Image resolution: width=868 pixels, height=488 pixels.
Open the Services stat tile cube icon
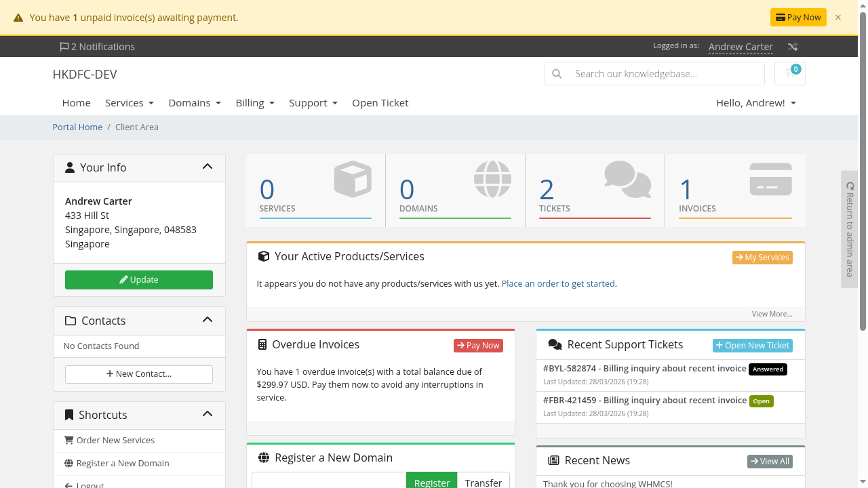[353, 179]
